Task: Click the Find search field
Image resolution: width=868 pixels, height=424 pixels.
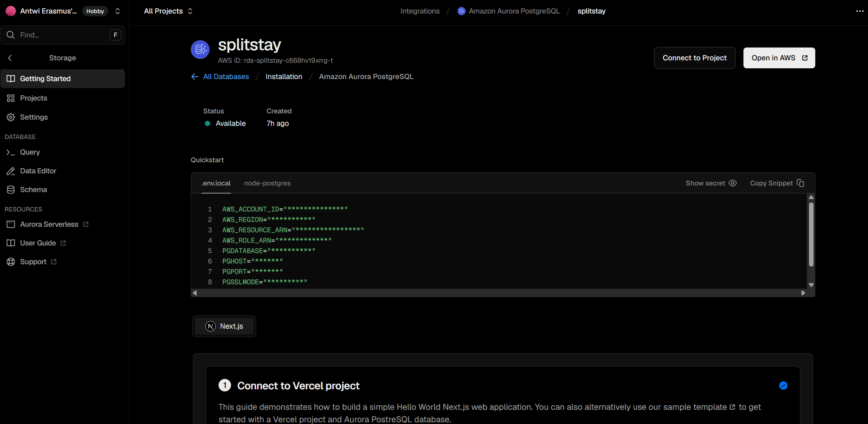Action: (63, 35)
